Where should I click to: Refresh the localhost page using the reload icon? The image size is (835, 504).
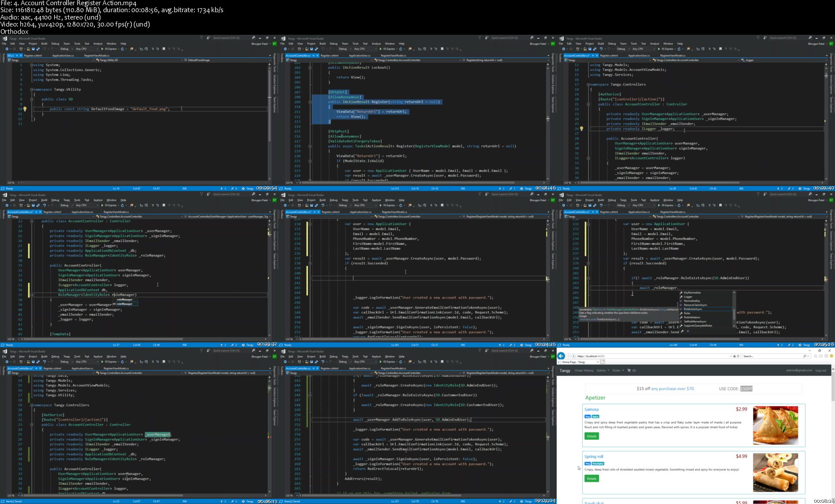(x=738, y=356)
